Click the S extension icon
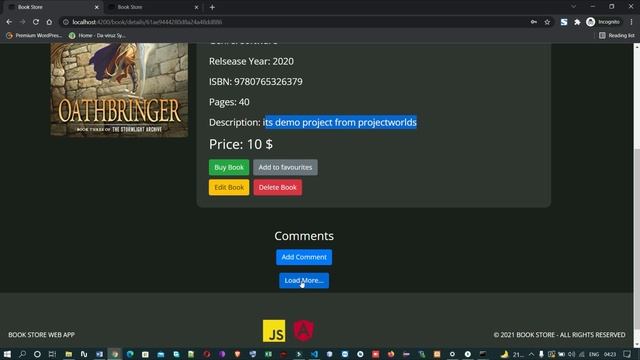This screenshot has width=640, height=360. click(564, 22)
